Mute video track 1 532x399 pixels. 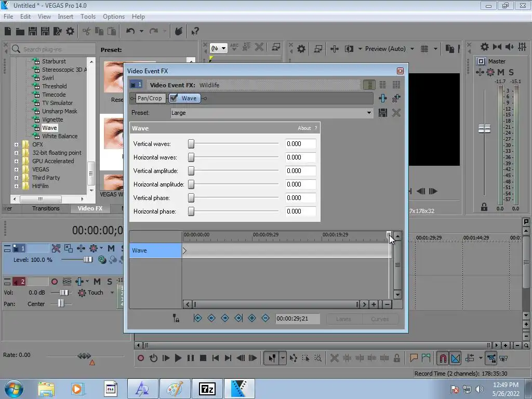(x=111, y=248)
